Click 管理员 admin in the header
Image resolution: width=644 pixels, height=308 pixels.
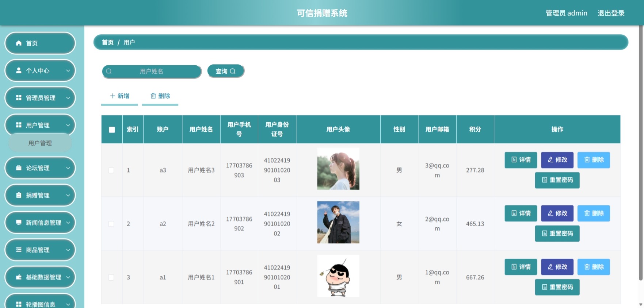(x=567, y=13)
